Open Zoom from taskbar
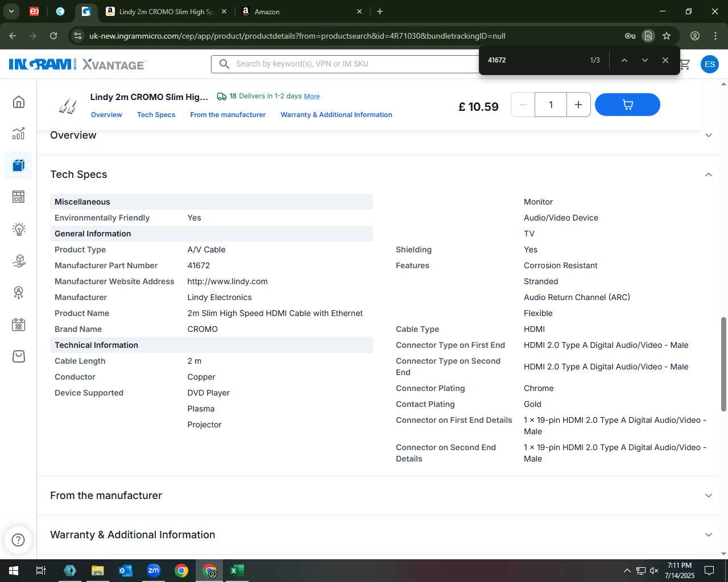This screenshot has height=582, width=728. [154, 571]
